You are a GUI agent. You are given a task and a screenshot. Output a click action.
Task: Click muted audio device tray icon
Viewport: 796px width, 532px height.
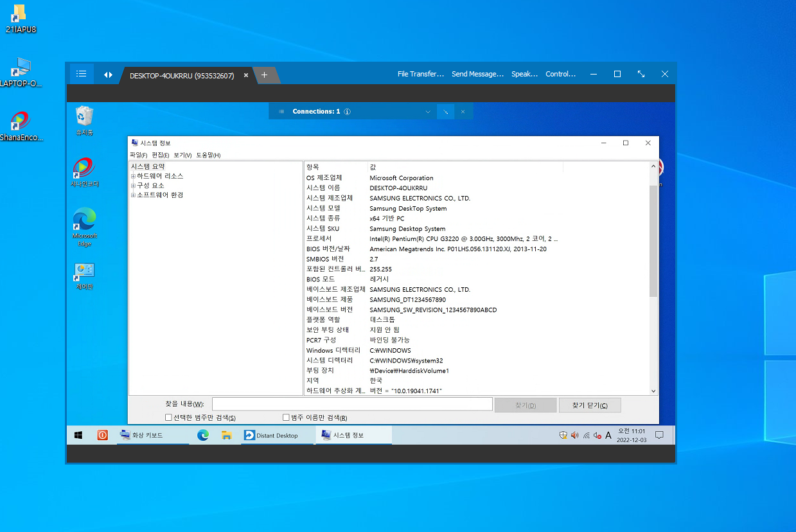tap(597, 435)
